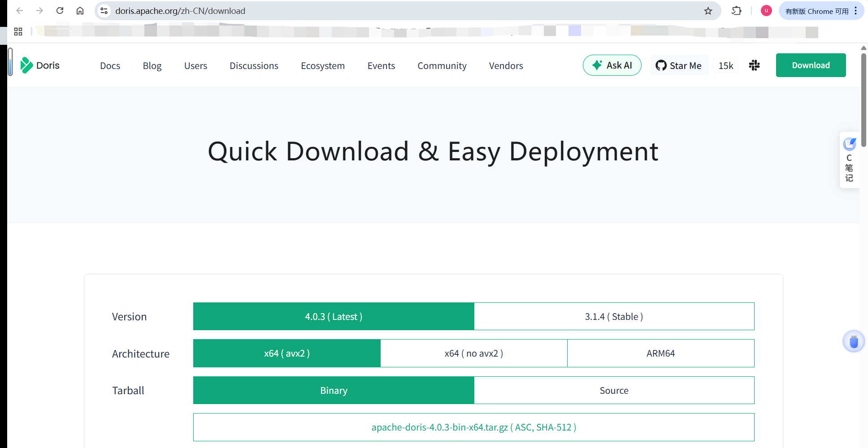The height and width of the screenshot is (448, 868).
Task: Click the 15k star count
Action: click(x=726, y=65)
